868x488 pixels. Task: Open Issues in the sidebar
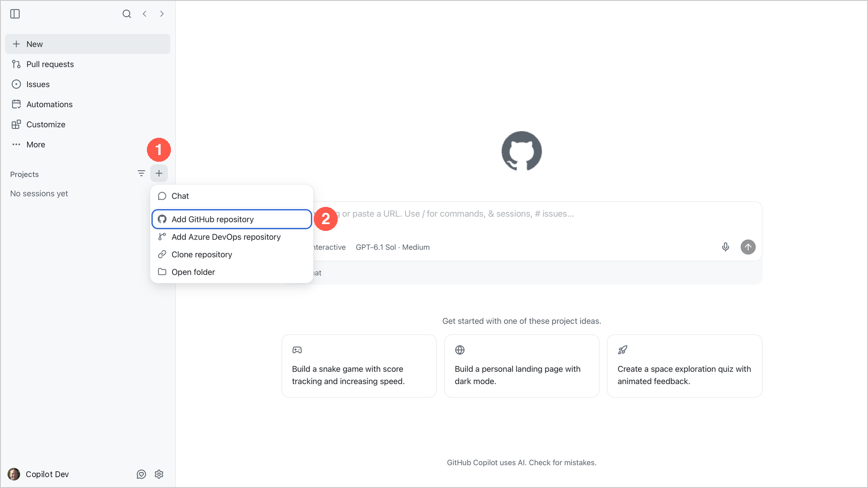88,84
